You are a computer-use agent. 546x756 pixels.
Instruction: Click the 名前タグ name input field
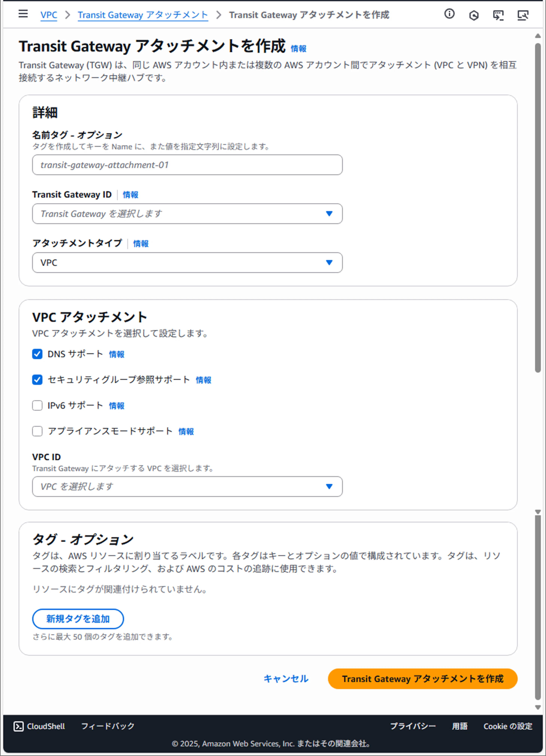tap(187, 165)
